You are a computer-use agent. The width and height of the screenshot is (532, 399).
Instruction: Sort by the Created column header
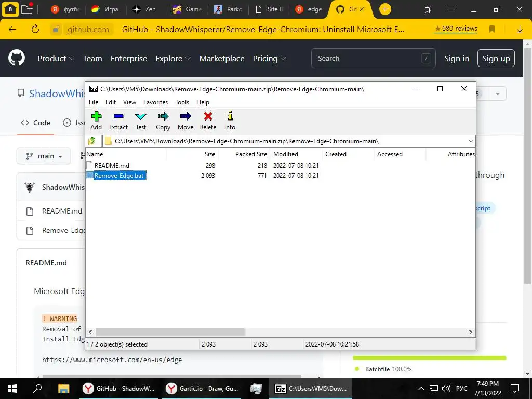coord(348,154)
